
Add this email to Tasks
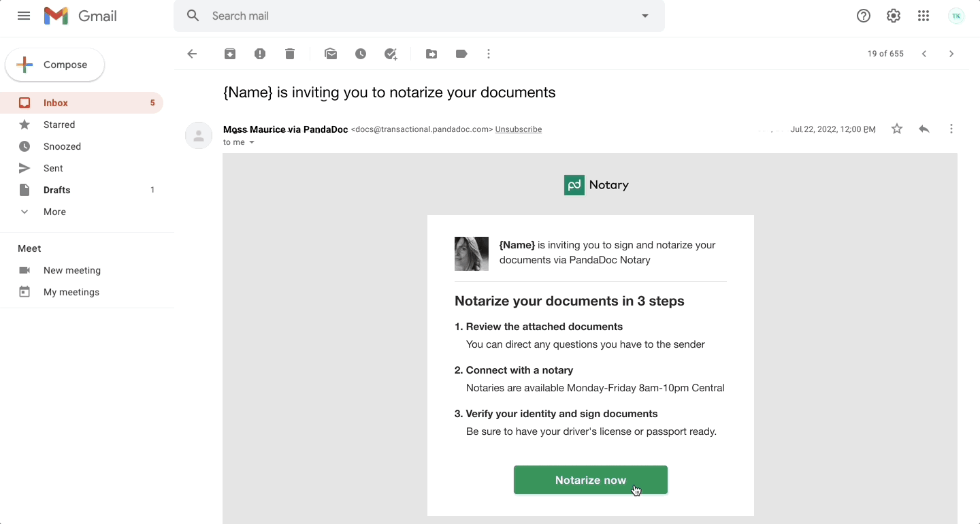pyautogui.click(x=391, y=54)
